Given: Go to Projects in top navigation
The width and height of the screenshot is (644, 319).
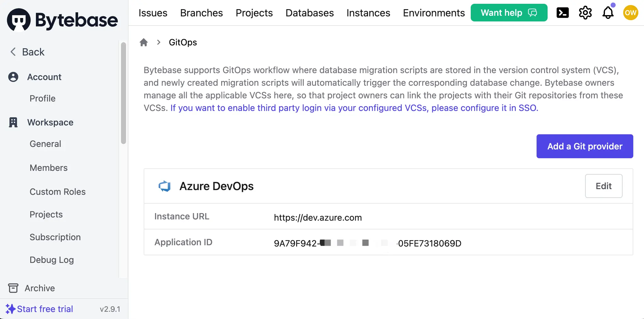Looking at the screenshot, I should (x=254, y=13).
